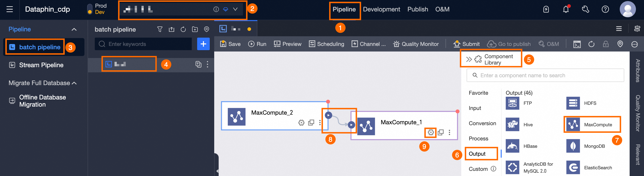Click the component name search field
The height and width of the screenshot is (176, 644).
click(545, 75)
